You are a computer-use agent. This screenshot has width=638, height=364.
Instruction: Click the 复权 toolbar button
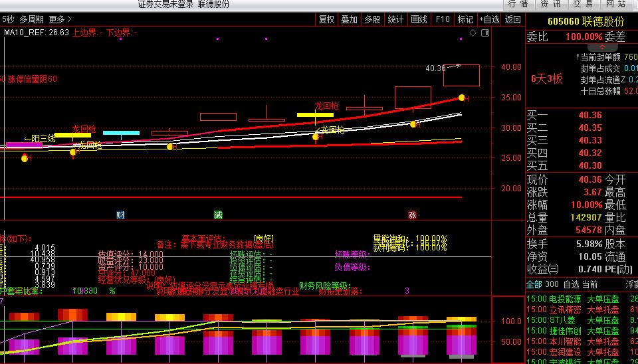(x=326, y=19)
